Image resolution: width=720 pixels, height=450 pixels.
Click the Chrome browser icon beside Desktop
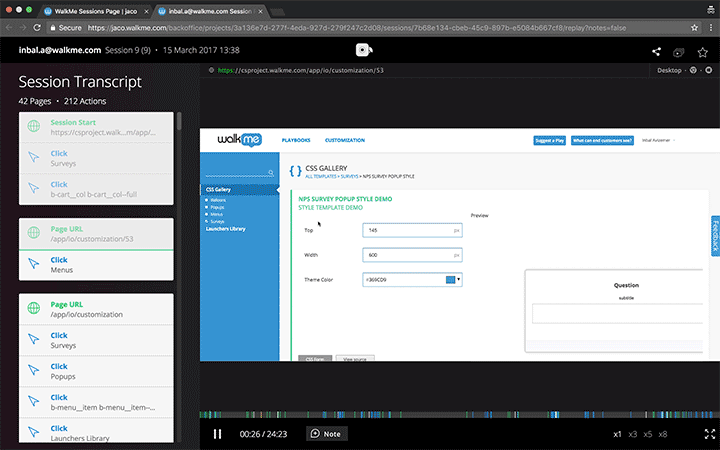coord(693,70)
